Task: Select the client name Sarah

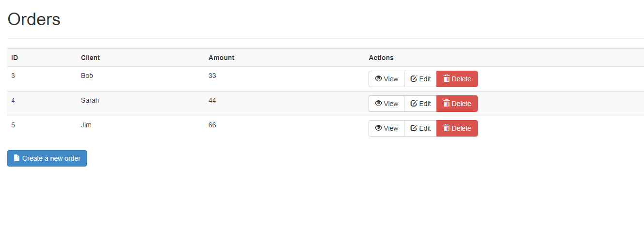Action: 90,101
